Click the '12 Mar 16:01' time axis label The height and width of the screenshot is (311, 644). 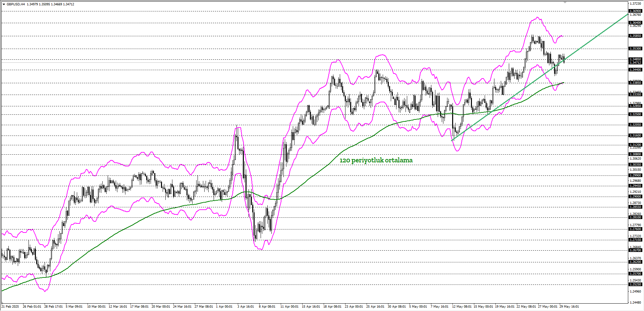click(118, 307)
